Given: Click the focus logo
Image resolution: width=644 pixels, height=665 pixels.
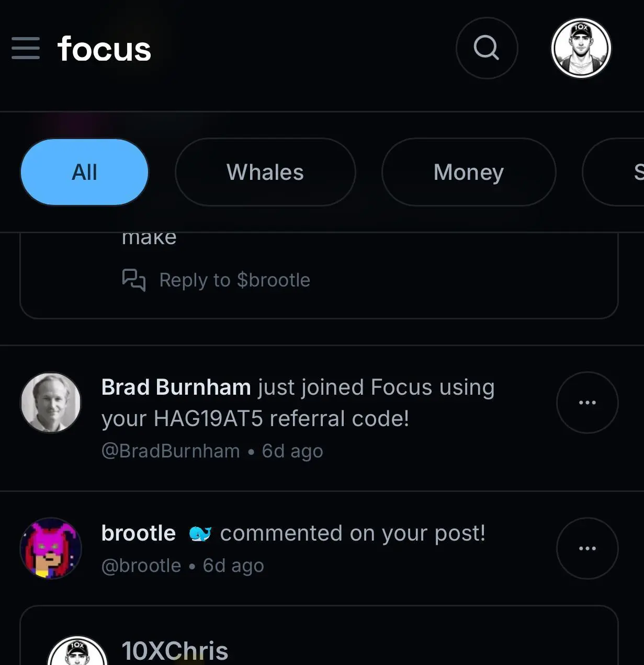Looking at the screenshot, I should pyautogui.click(x=104, y=49).
